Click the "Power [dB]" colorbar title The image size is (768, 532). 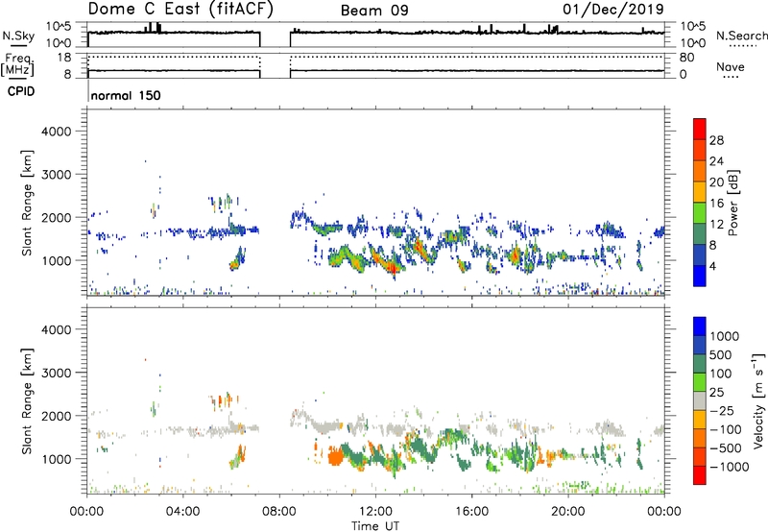click(733, 203)
